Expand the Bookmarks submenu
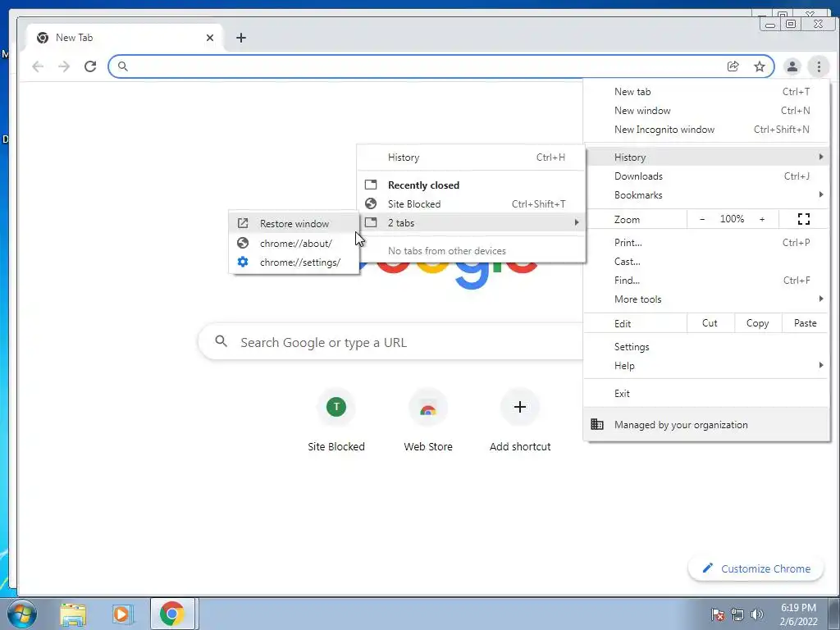The image size is (840, 630). (706, 195)
